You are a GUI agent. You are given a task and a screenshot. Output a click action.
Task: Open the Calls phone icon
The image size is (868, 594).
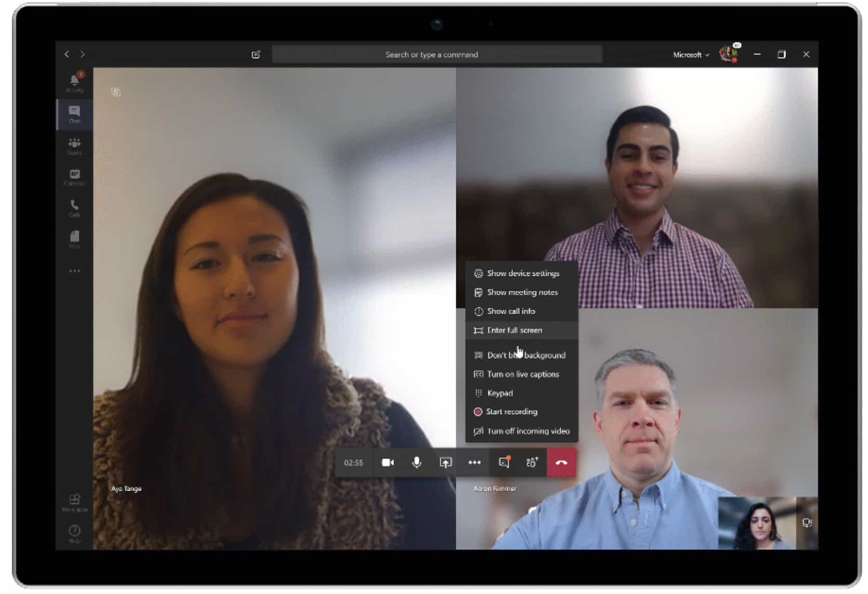point(74,208)
